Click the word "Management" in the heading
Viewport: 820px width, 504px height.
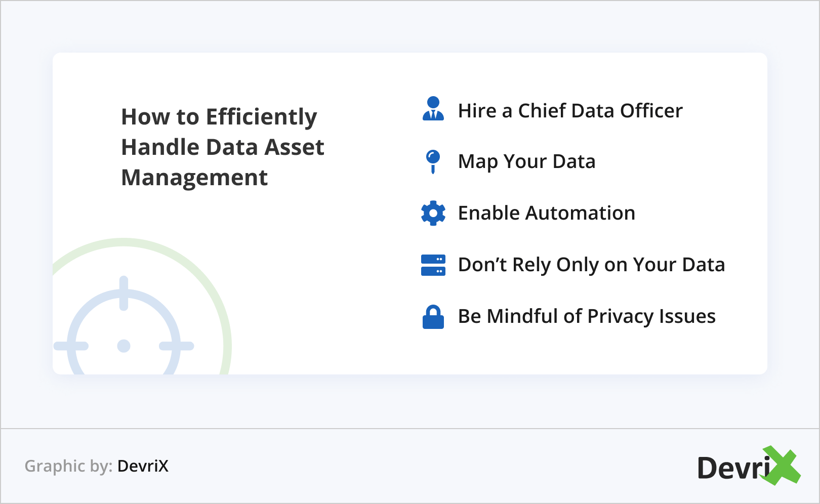coord(194,178)
